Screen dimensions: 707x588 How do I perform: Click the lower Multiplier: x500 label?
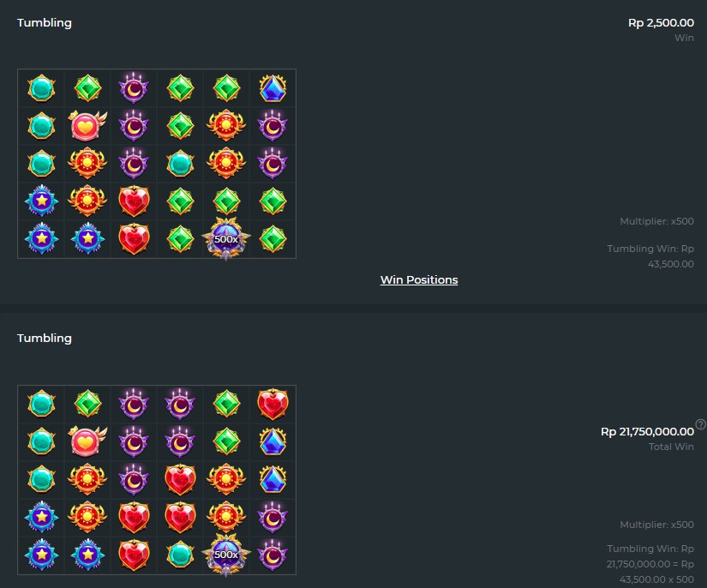pyautogui.click(x=656, y=525)
